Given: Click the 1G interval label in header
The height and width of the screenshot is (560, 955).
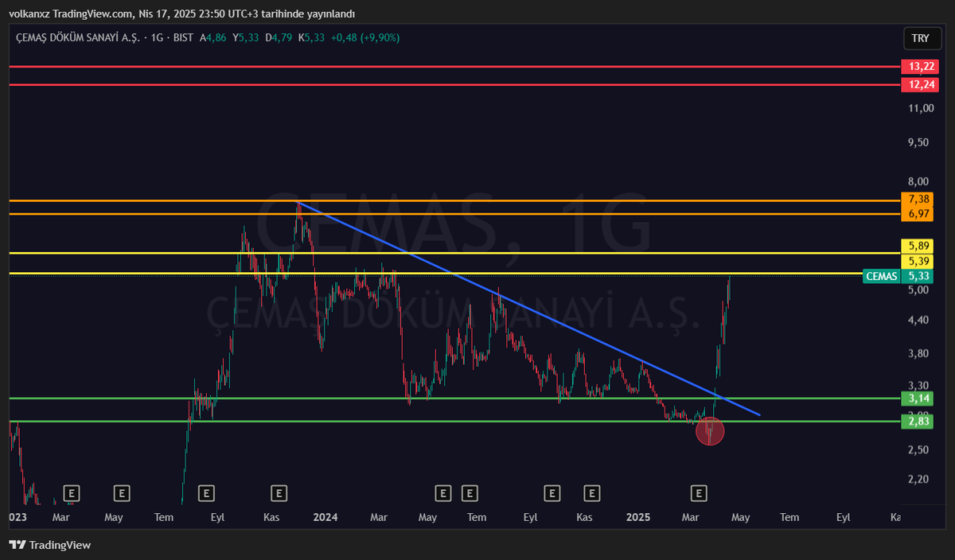Looking at the screenshot, I should 158,37.
